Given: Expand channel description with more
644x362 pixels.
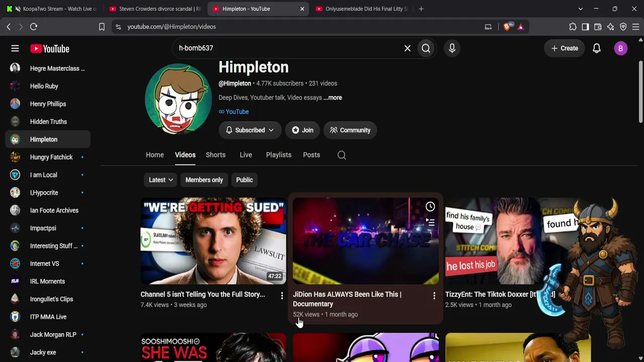Looking at the screenshot, I should [333, 98].
